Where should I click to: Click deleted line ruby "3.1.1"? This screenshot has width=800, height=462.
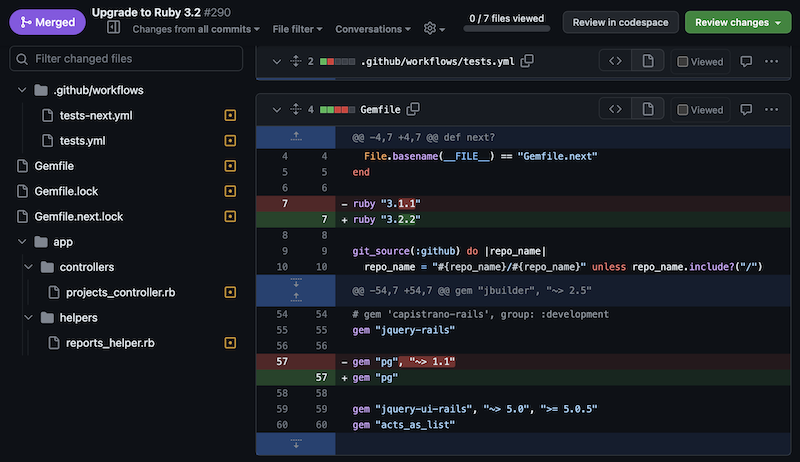[523, 204]
